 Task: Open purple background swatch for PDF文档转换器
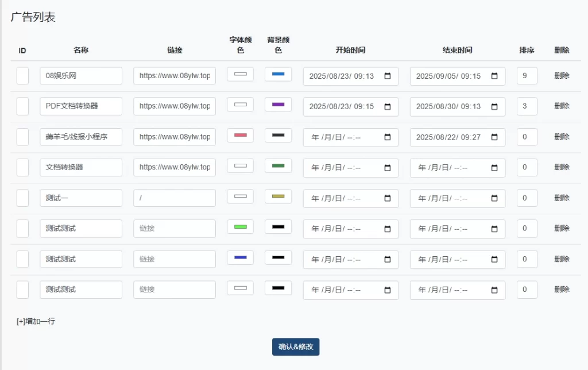click(278, 105)
